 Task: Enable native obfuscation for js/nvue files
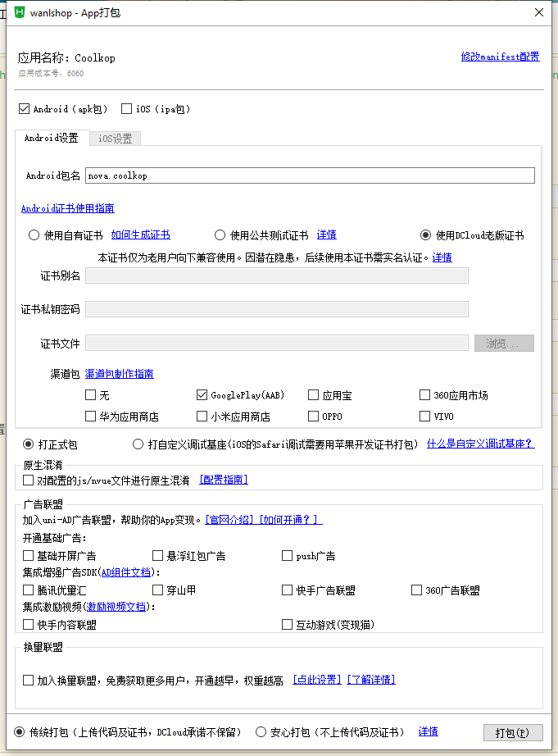29,480
